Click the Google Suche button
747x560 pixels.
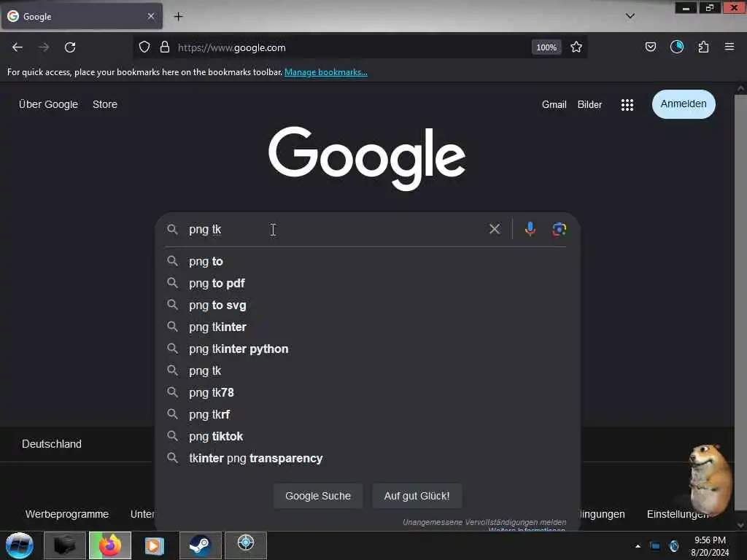[318, 496]
